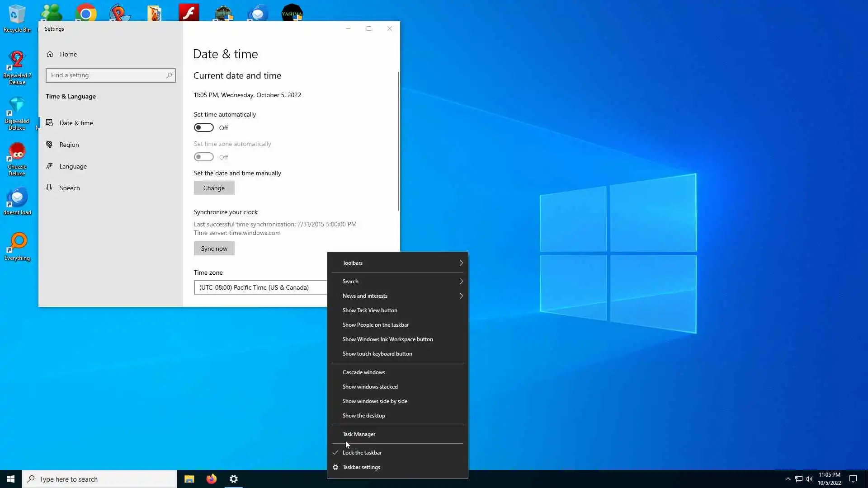Choose Show windows side by side
Screen dimensions: 868x488
point(375,401)
